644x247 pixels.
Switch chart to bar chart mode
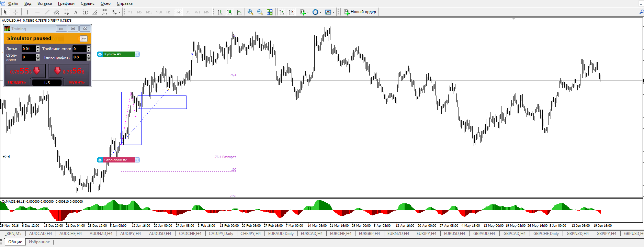pyautogui.click(x=220, y=12)
